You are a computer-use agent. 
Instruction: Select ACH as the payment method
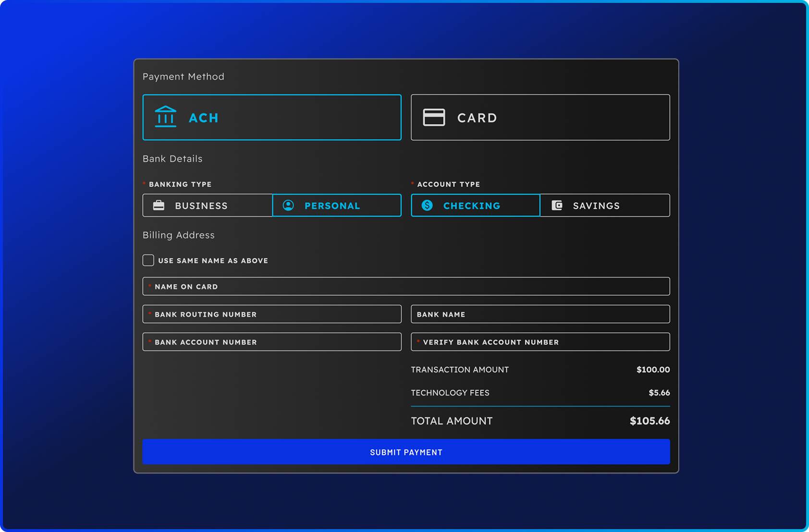272,118
